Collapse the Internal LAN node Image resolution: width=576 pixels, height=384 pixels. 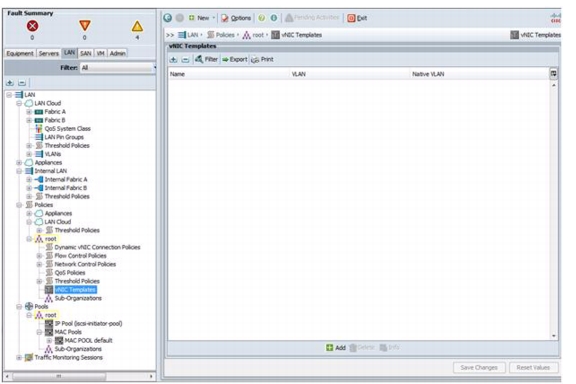[19, 171]
